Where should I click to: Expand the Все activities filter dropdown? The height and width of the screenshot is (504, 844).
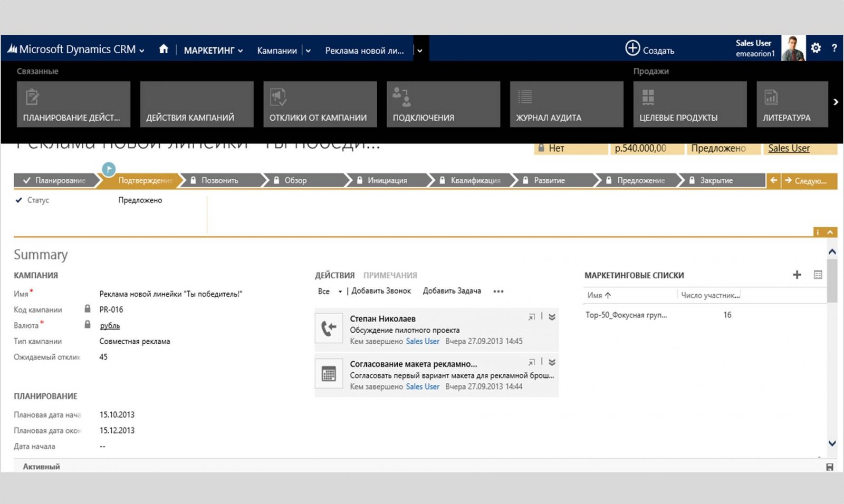[341, 291]
